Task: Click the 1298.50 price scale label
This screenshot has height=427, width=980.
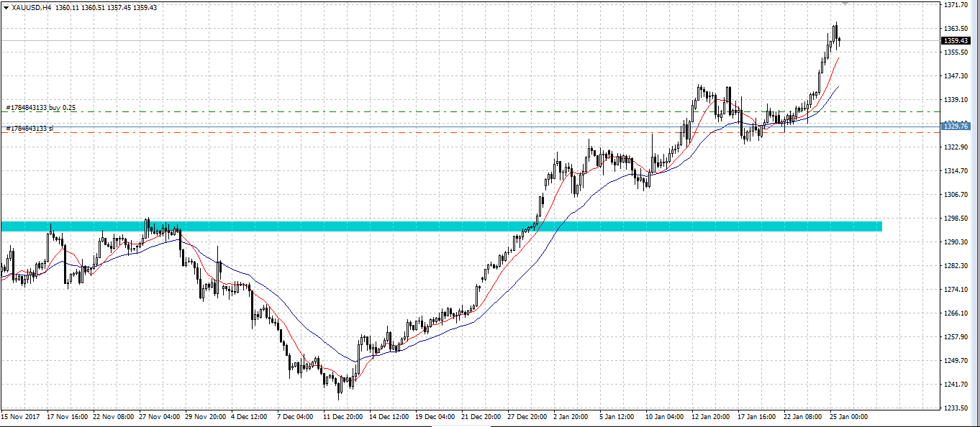Action: click(955, 219)
